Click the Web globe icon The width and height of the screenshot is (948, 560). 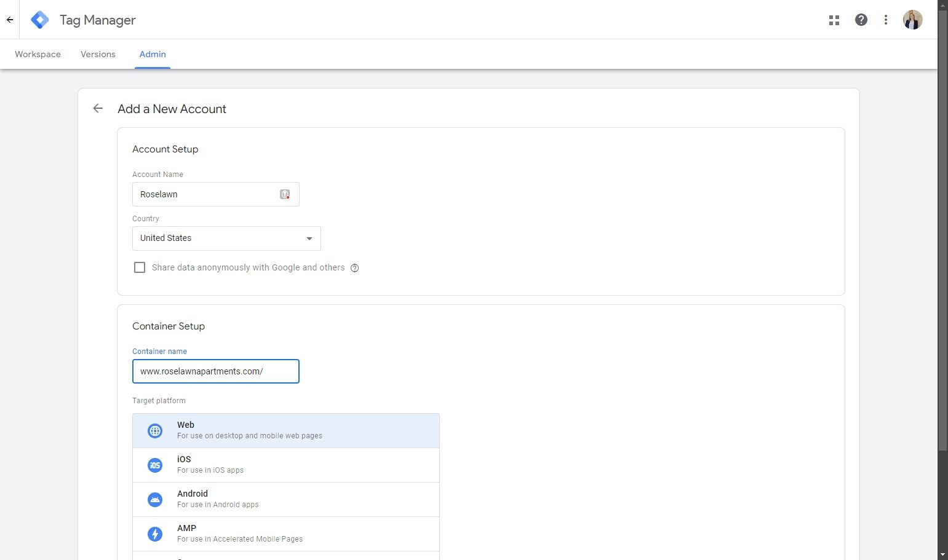point(155,431)
